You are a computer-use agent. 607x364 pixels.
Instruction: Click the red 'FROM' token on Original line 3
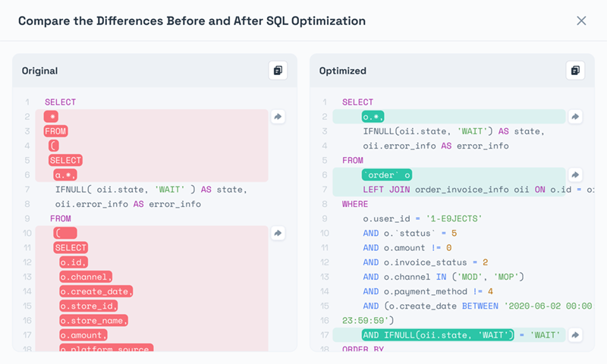(56, 131)
